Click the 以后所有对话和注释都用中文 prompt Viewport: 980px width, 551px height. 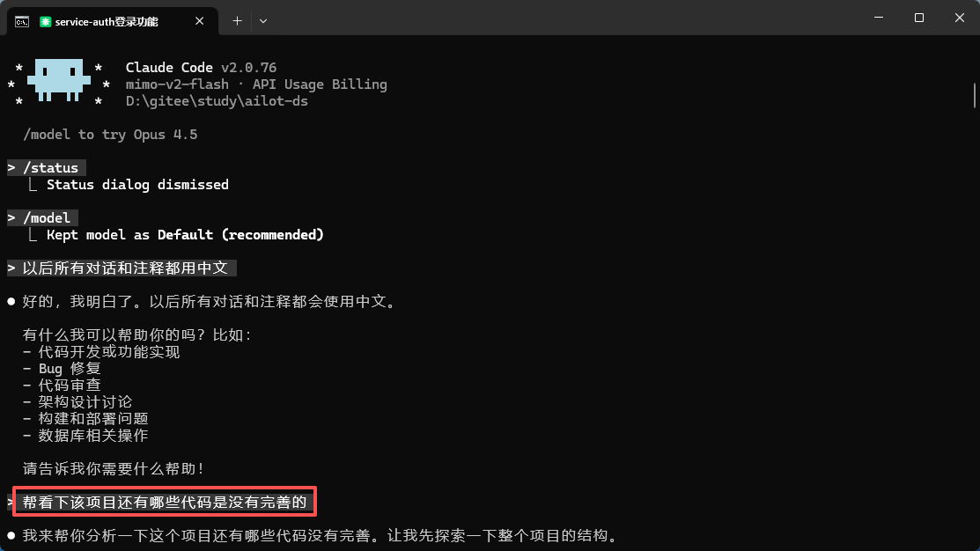[122, 268]
